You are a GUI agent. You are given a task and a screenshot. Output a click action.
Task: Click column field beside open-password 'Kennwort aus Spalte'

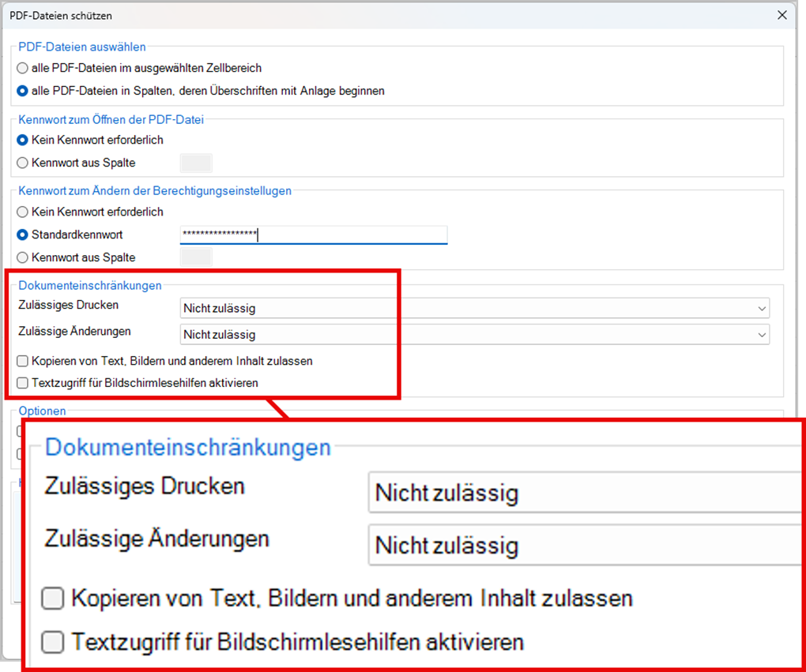pyautogui.click(x=196, y=163)
